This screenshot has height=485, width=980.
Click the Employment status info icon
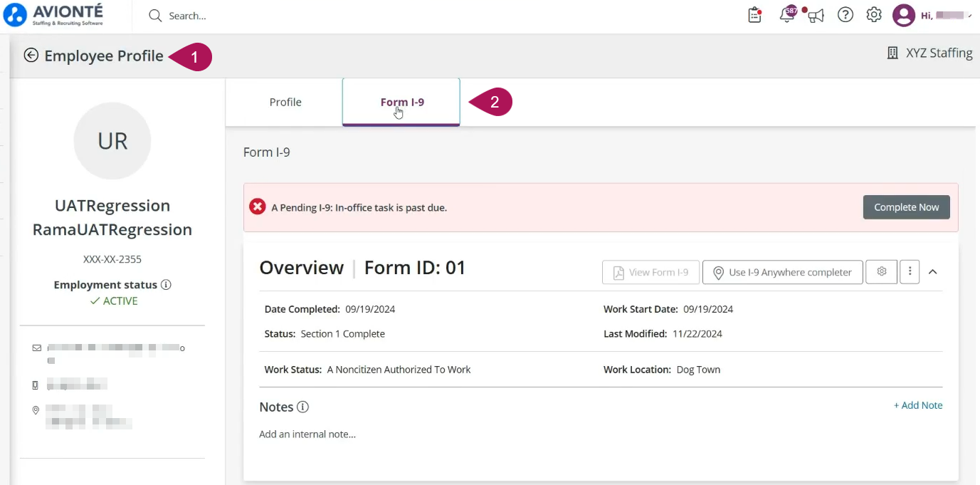pyautogui.click(x=166, y=285)
